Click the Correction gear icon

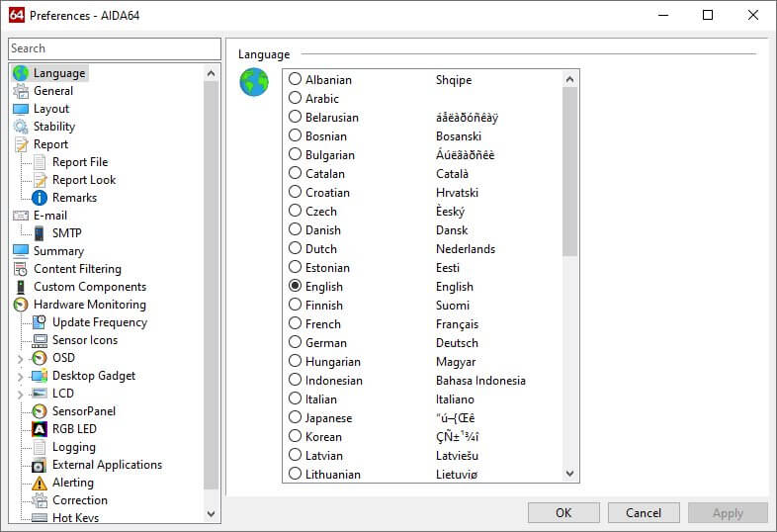tap(40, 500)
